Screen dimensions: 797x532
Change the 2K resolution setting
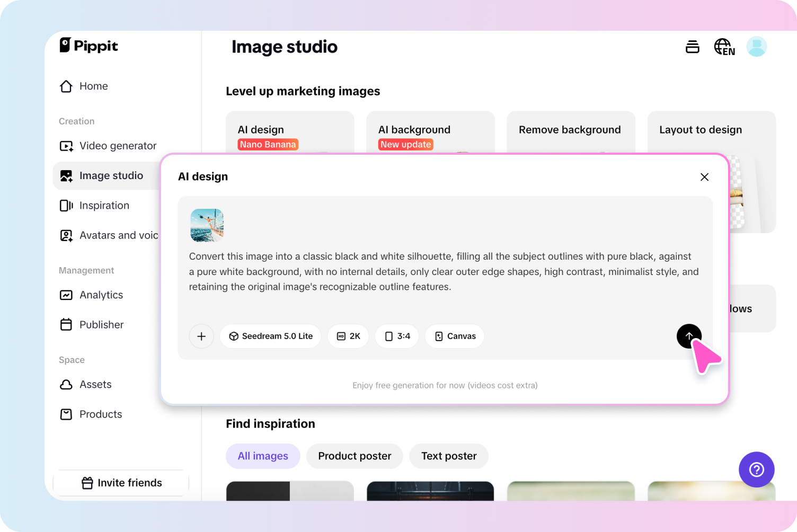348,336
